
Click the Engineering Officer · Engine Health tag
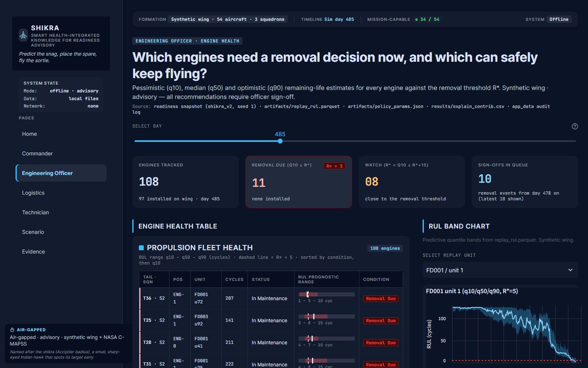click(187, 41)
